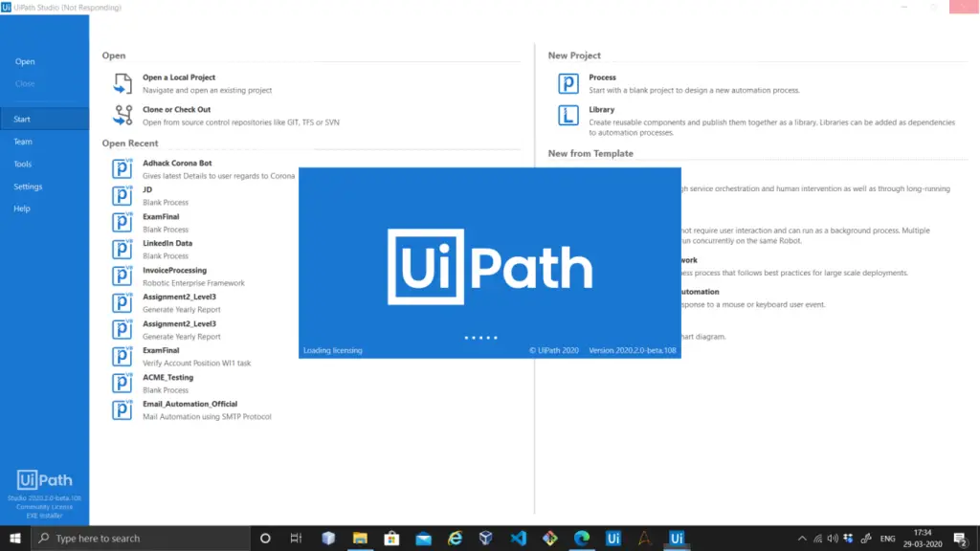Launch Internet Explorer from the taskbar
The width and height of the screenshot is (980, 551).
[455, 538]
